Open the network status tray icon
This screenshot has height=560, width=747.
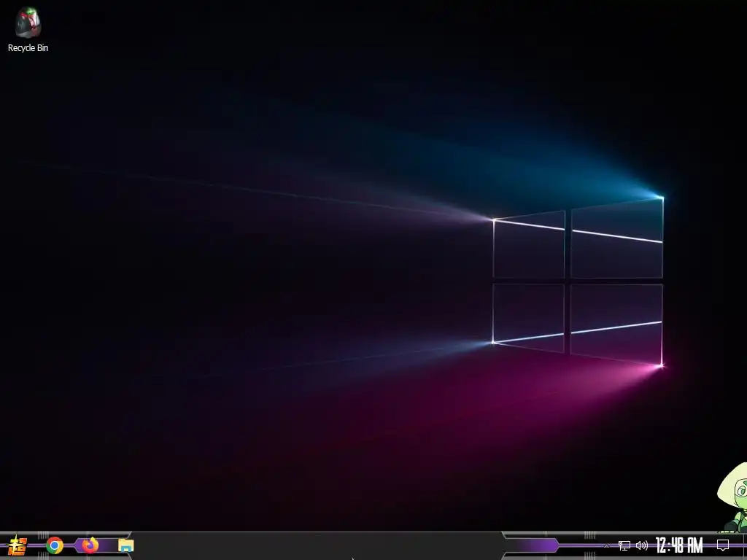(x=624, y=545)
